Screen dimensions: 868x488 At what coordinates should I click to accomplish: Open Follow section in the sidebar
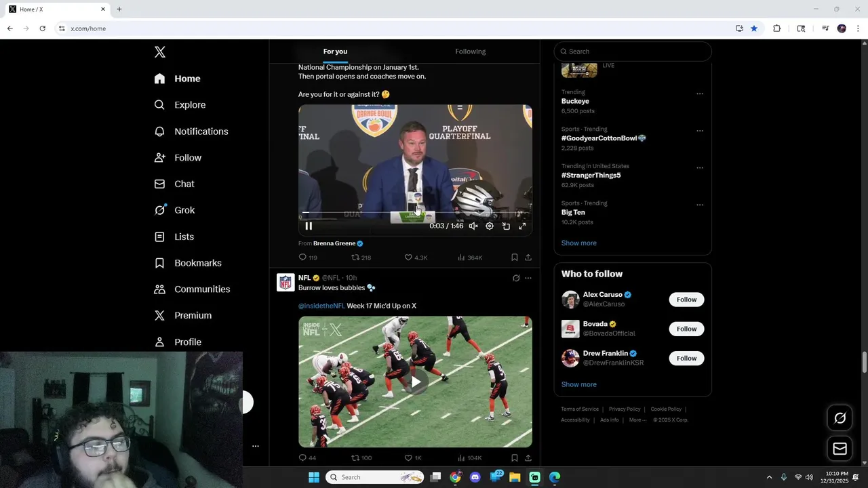tap(178, 158)
